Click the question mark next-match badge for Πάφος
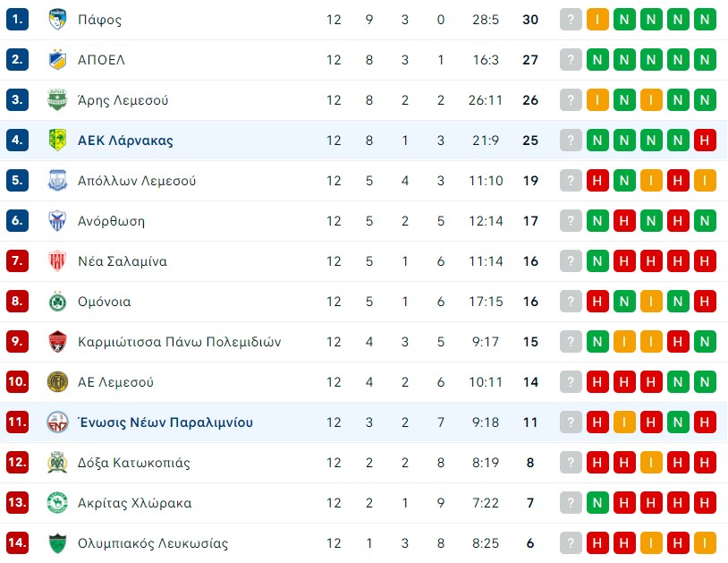The image size is (728, 563). click(571, 20)
